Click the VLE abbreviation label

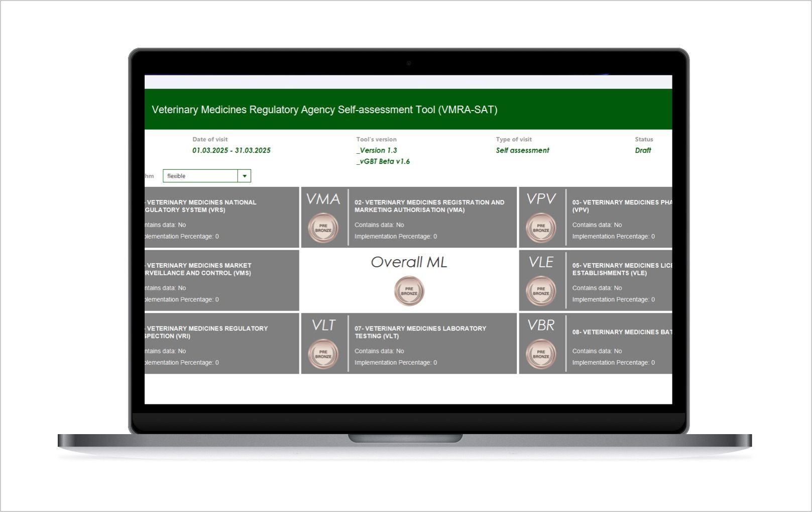pyautogui.click(x=541, y=262)
